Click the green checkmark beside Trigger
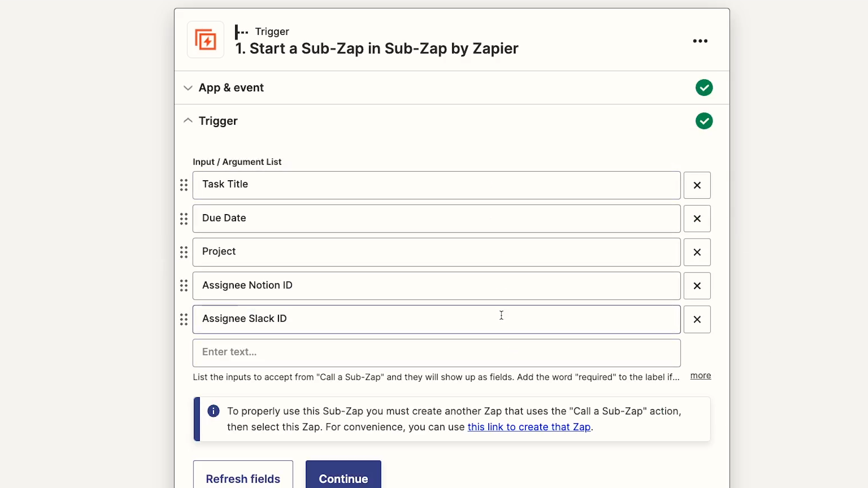 click(x=704, y=121)
